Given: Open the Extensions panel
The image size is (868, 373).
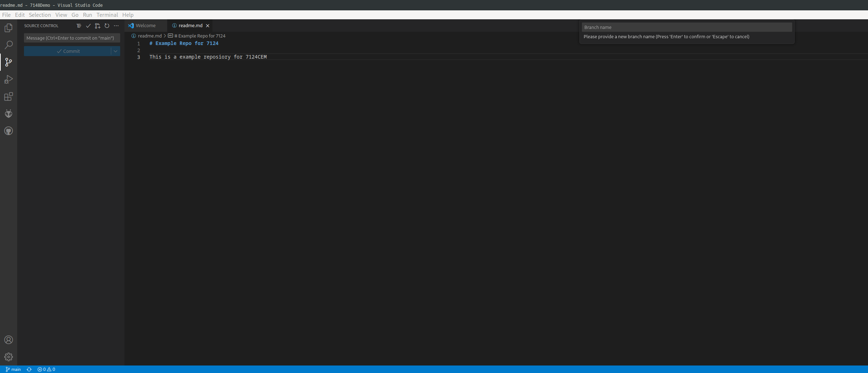Looking at the screenshot, I should (8, 96).
